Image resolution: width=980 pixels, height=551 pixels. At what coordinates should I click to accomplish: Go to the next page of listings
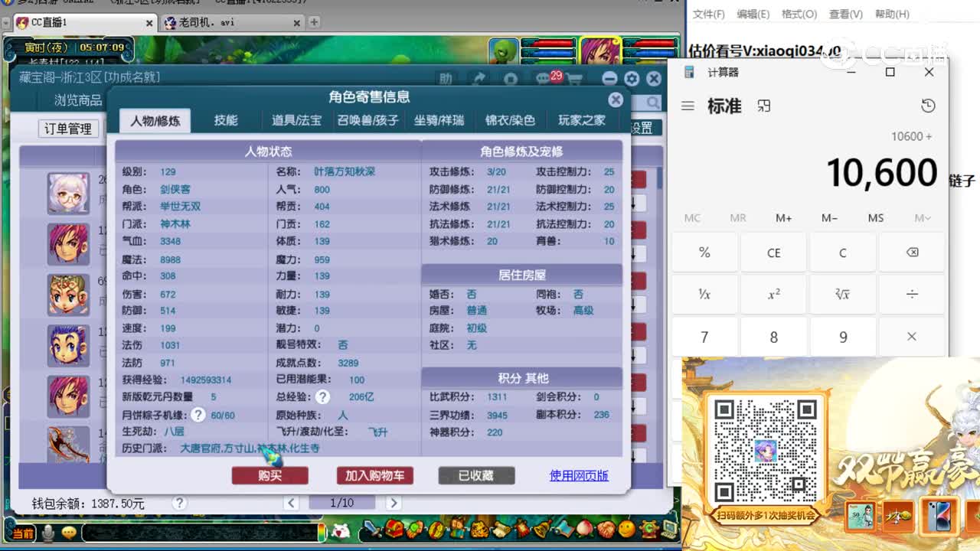393,503
